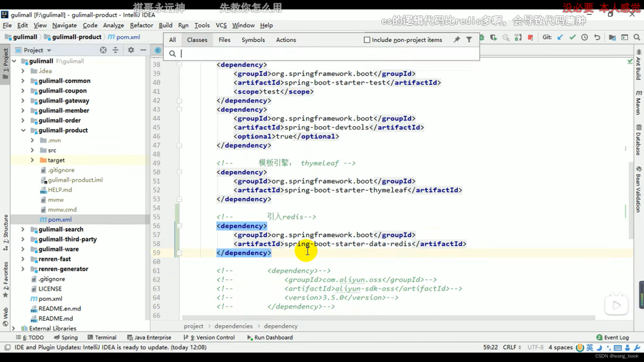
Task: Open the TODO tool window
Action: (30, 338)
